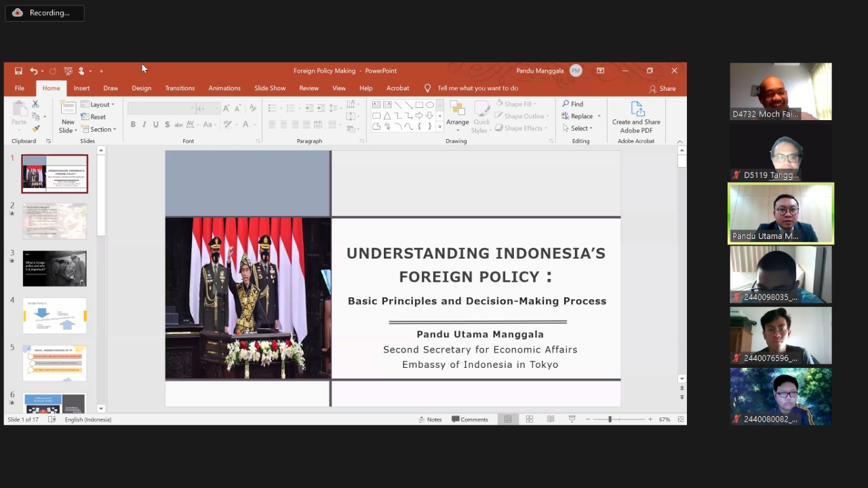Click the Save icon in quick access toolbar
The height and width of the screenshot is (488, 868).
click(18, 71)
